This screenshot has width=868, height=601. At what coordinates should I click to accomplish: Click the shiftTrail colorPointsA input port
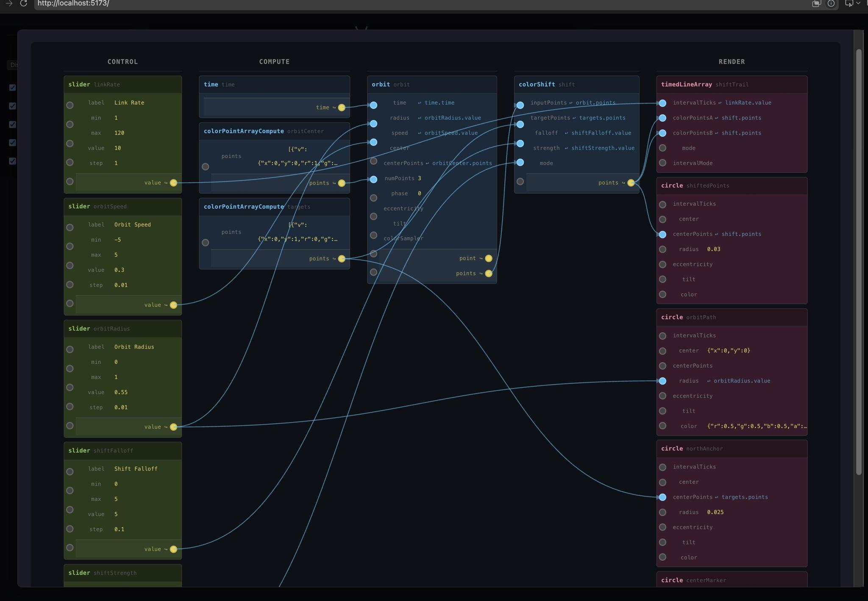coord(662,118)
